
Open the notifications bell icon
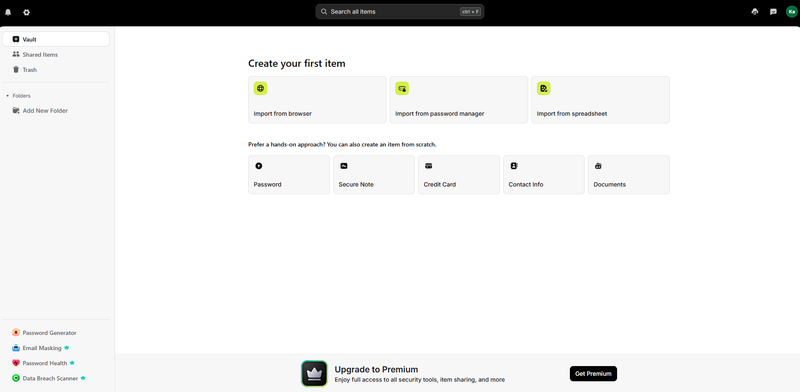(x=8, y=12)
